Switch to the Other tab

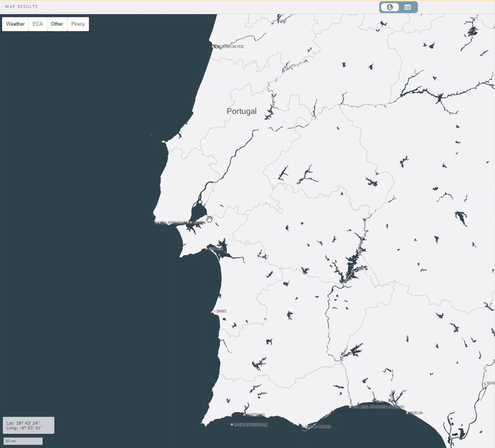(x=57, y=24)
